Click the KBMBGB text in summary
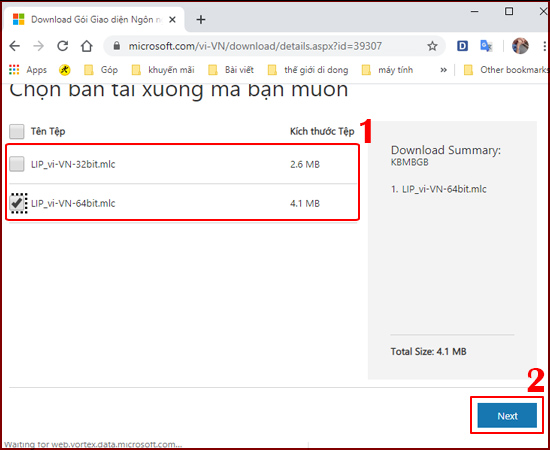This screenshot has width=550, height=450. [410, 162]
